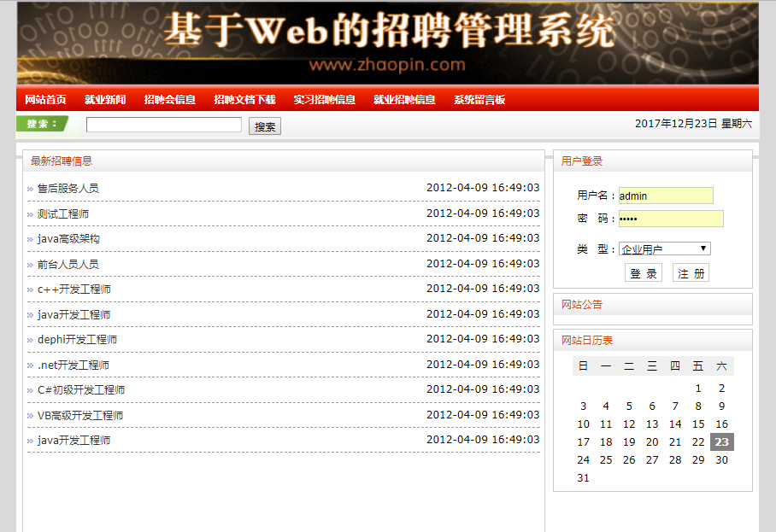
Task: Open the java高级架构 listing
Action: [68, 239]
